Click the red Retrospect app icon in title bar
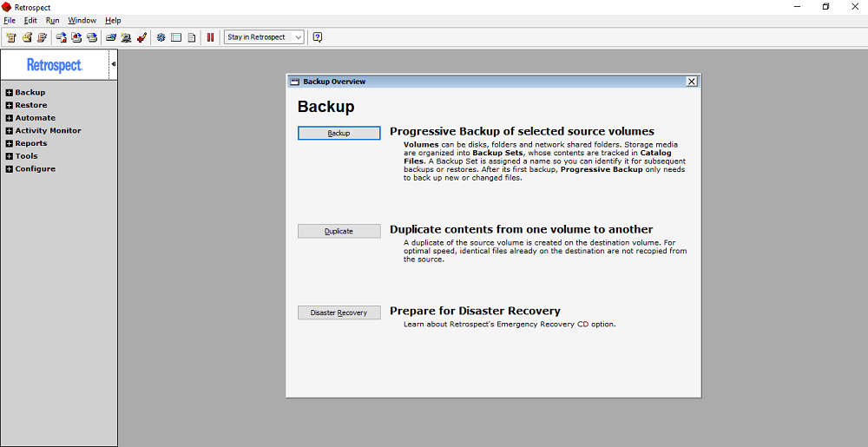868x447 pixels. [7, 7]
